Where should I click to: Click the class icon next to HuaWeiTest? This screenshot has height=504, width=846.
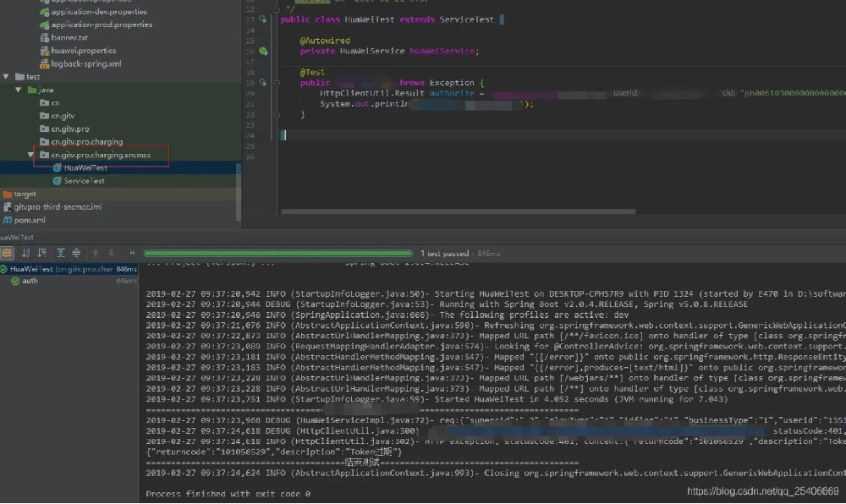(57, 167)
